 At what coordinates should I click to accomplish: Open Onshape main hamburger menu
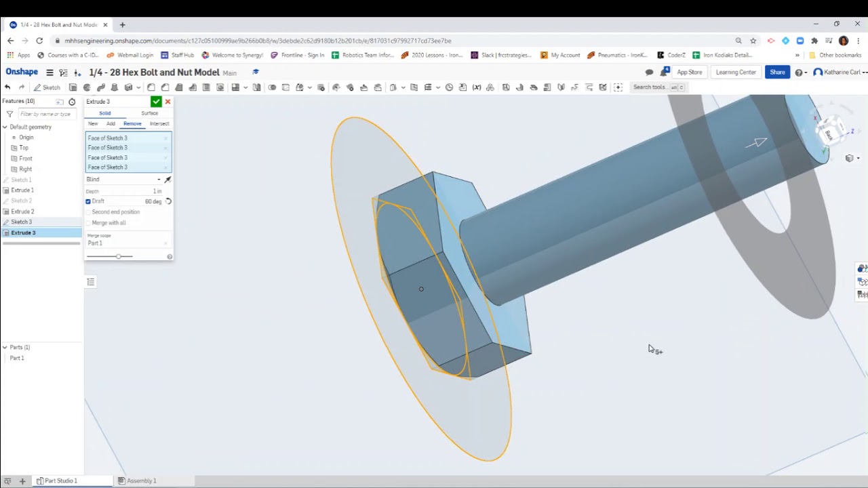50,73
